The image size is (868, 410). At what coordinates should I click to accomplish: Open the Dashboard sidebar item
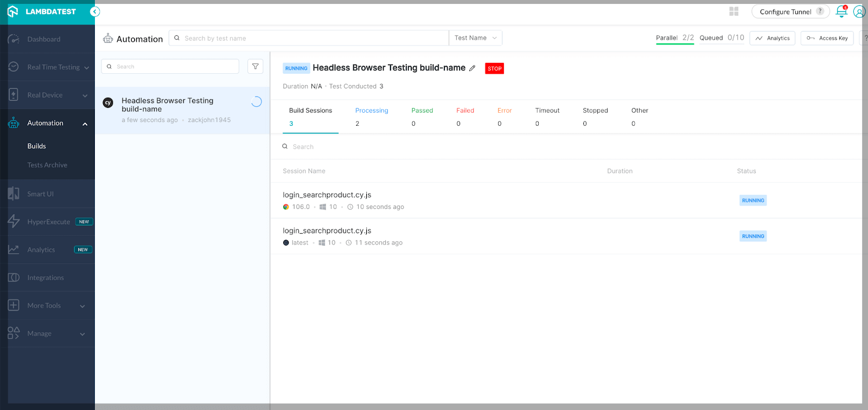(44, 39)
